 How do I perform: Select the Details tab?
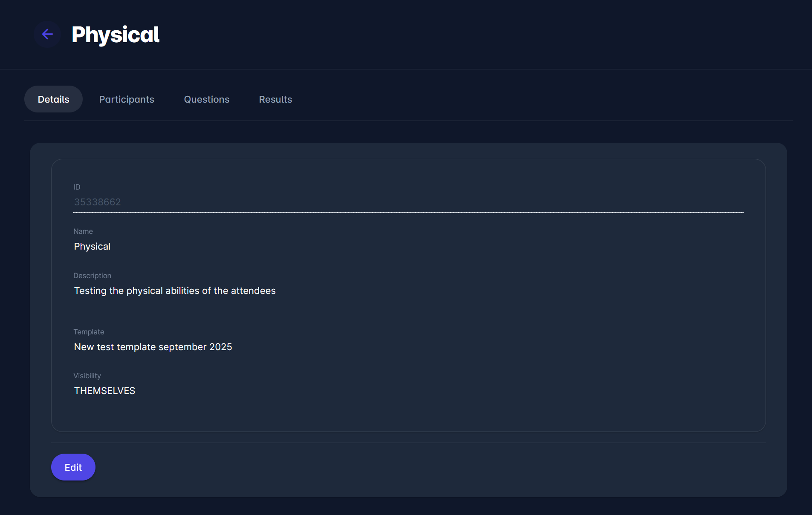pos(53,99)
